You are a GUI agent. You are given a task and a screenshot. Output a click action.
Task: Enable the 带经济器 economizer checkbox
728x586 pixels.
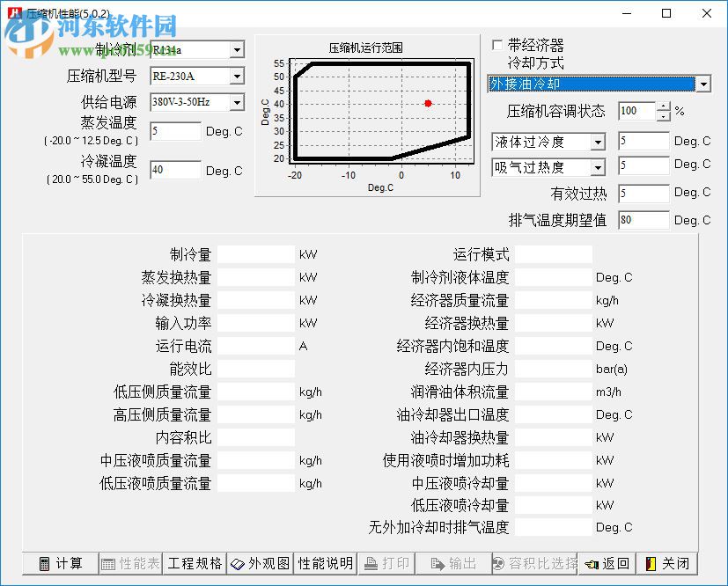click(497, 44)
